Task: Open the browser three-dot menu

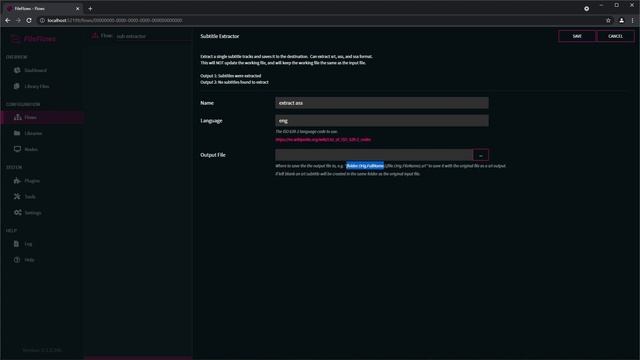Action: (x=633, y=20)
